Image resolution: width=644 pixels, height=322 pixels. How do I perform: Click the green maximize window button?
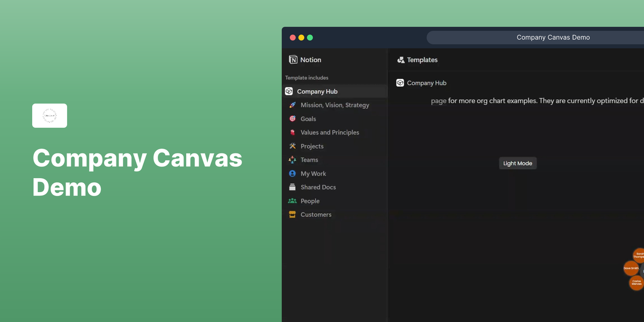tap(310, 38)
